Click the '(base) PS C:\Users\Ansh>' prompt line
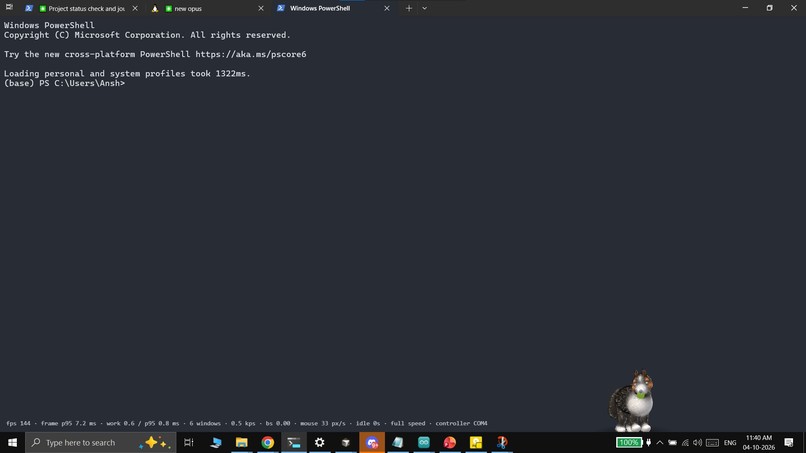This screenshot has width=806, height=453. [64, 83]
